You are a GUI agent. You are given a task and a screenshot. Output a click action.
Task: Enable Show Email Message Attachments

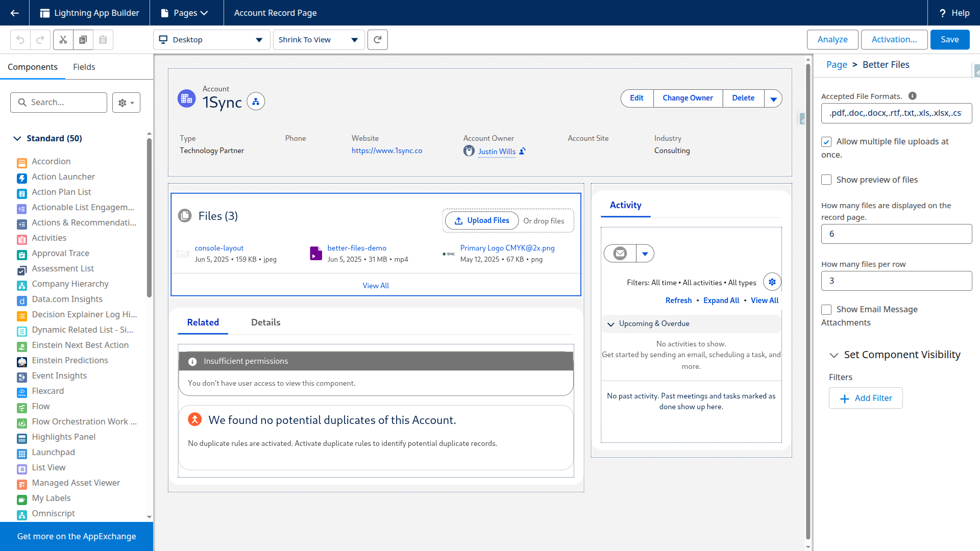coord(827,309)
